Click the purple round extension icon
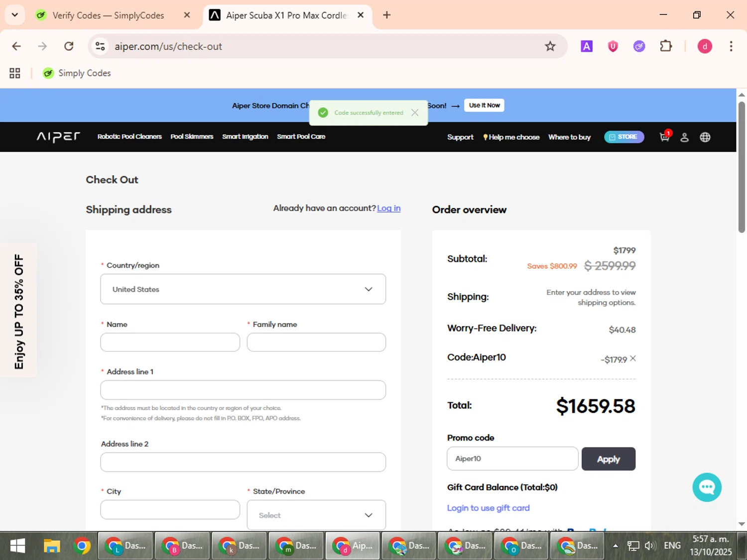 [639, 46]
